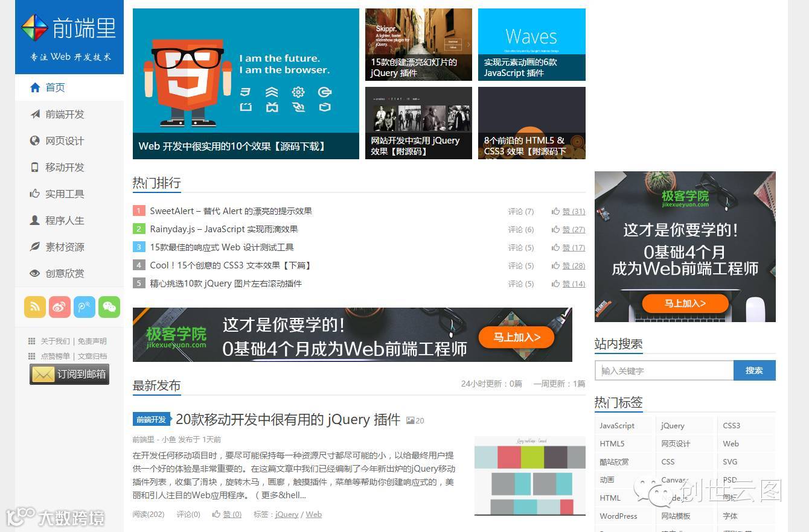Click the image count icon beside article title
The height and width of the screenshot is (532, 809).
411,420
